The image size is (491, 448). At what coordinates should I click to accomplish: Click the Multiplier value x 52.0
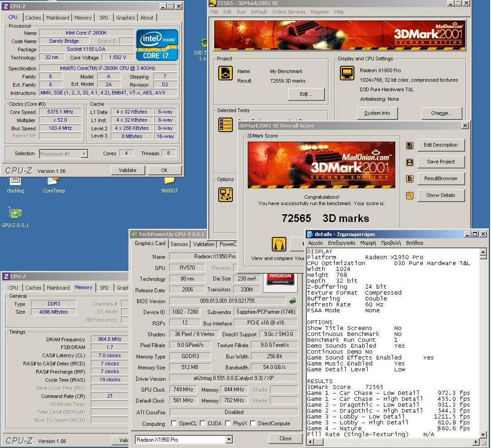coord(60,120)
